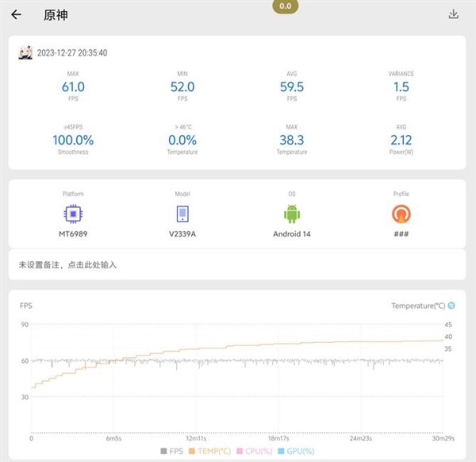The width and height of the screenshot is (476, 462).
Task: Click the 12m11s marker on timeline axis
Action: (196, 438)
